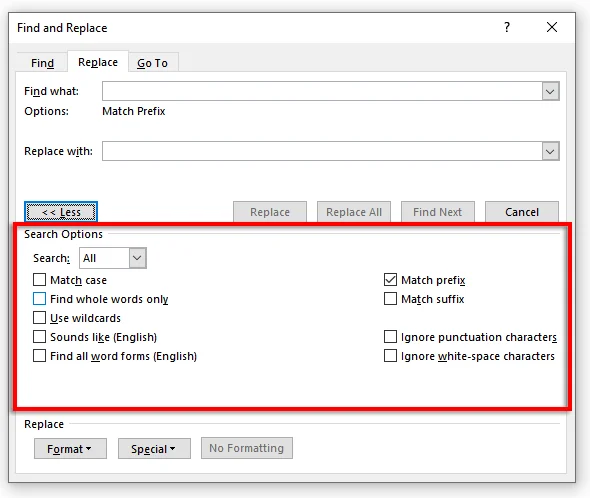Enable the Use wildcards checkbox
Viewport: 590px width, 498px height.
pos(40,318)
